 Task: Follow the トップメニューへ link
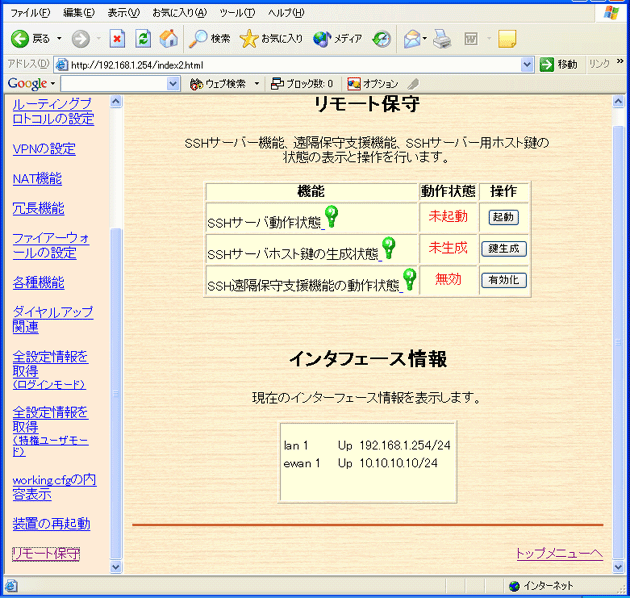[x=558, y=553]
